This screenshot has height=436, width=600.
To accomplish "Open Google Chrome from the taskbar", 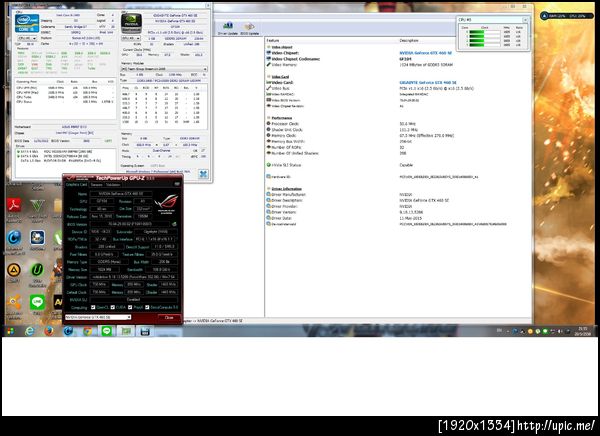I will point(88,331).
